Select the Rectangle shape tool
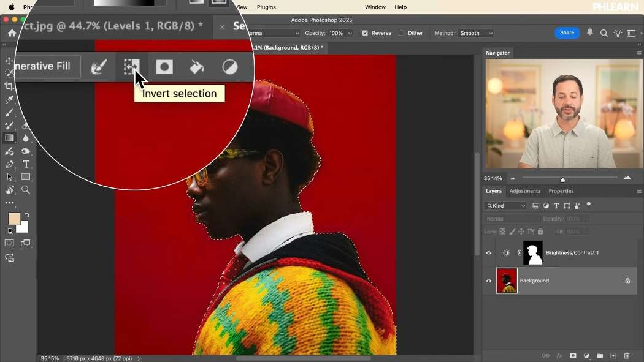This screenshot has height=362, width=644. pyautogui.click(x=26, y=177)
